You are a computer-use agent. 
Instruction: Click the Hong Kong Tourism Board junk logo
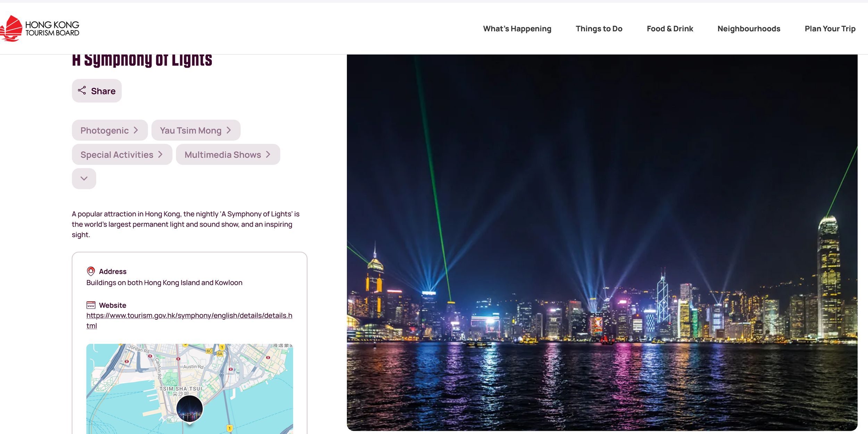point(11,28)
